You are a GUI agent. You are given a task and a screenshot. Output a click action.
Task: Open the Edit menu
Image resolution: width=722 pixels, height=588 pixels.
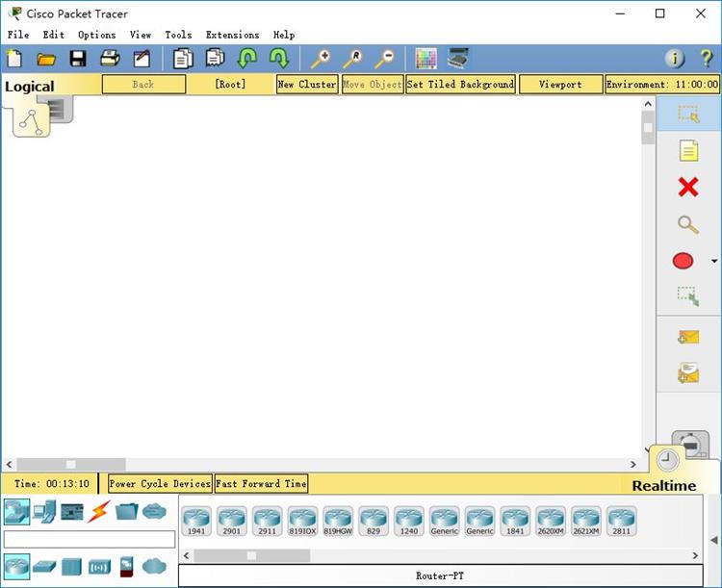coord(54,35)
